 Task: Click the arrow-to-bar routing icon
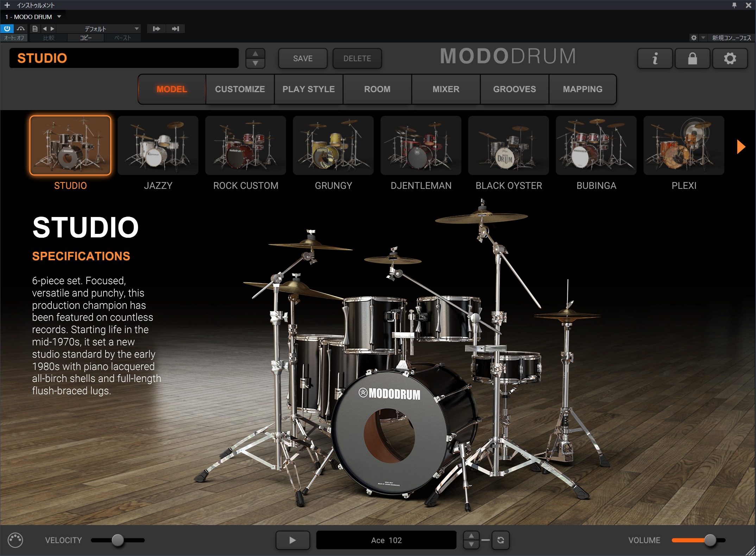coord(175,28)
